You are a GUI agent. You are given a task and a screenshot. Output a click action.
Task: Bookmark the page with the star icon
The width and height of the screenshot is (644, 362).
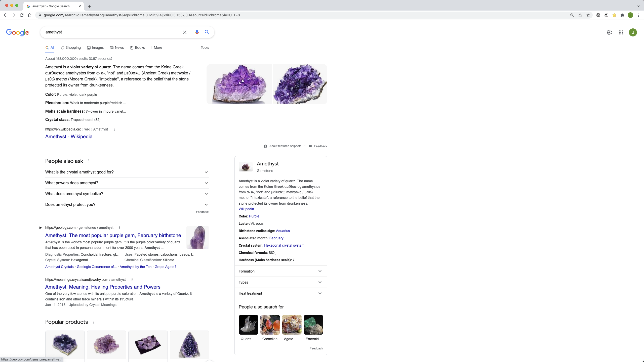click(x=588, y=15)
